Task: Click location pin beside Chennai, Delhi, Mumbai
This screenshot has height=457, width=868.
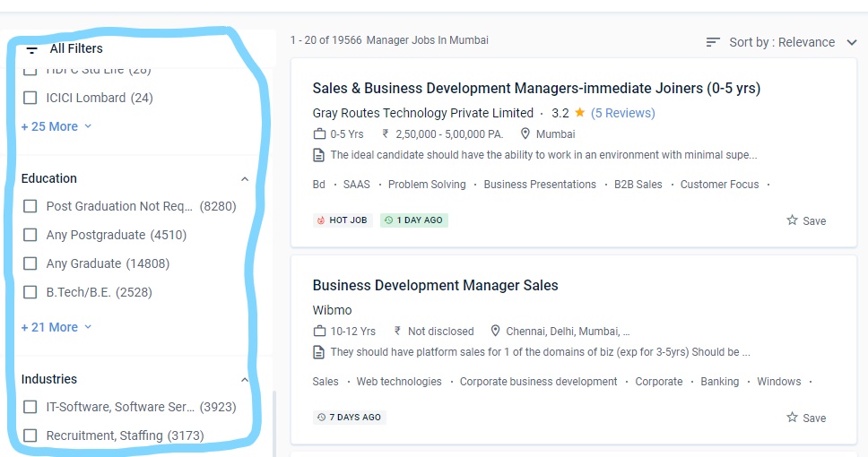Action: click(x=496, y=331)
